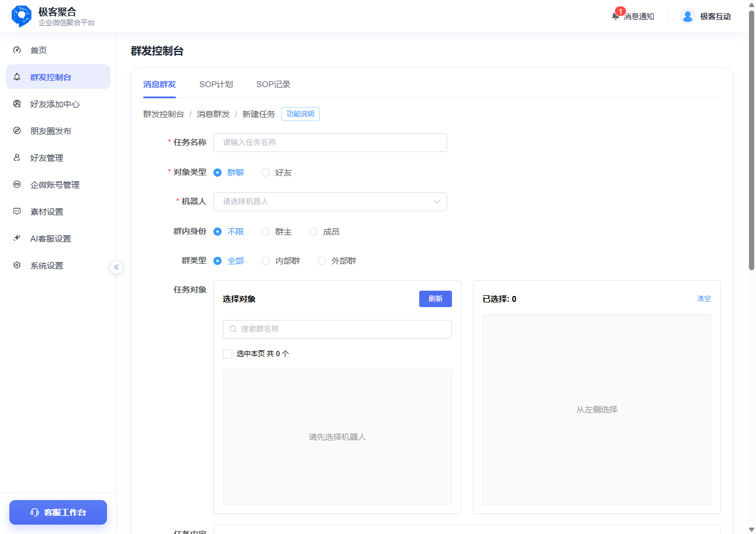Select 外部群 group type radio
This screenshot has width=756, height=534.
322,261
